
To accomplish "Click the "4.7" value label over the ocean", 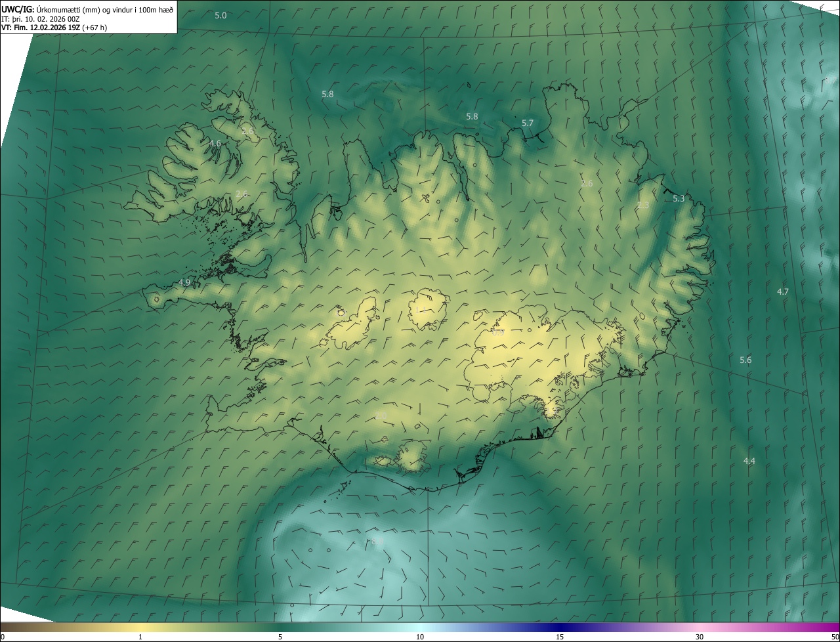I will 783,291.
